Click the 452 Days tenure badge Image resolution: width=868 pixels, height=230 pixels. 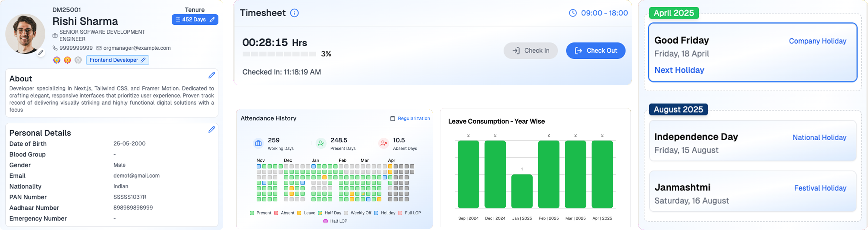[x=195, y=19]
